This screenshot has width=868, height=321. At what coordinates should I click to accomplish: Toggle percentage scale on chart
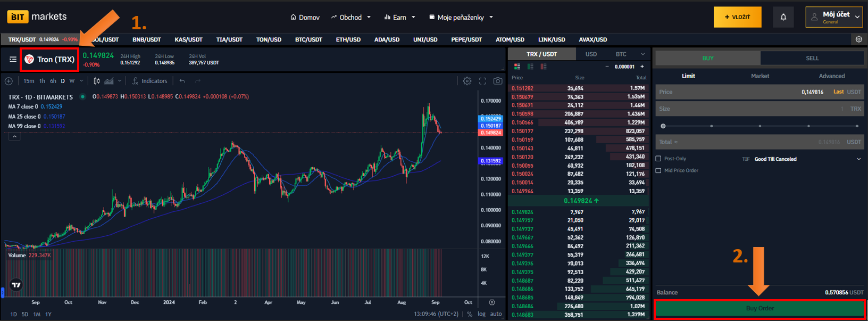470,314
